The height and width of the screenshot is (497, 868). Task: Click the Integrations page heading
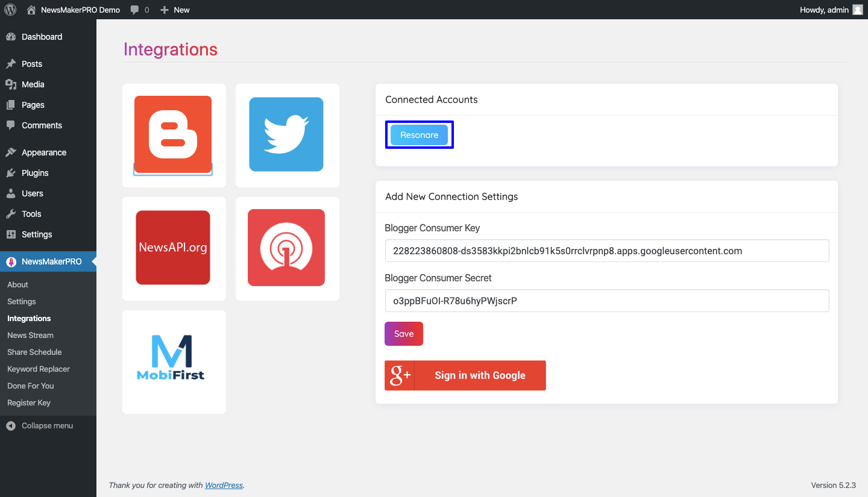tap(171, 49)
